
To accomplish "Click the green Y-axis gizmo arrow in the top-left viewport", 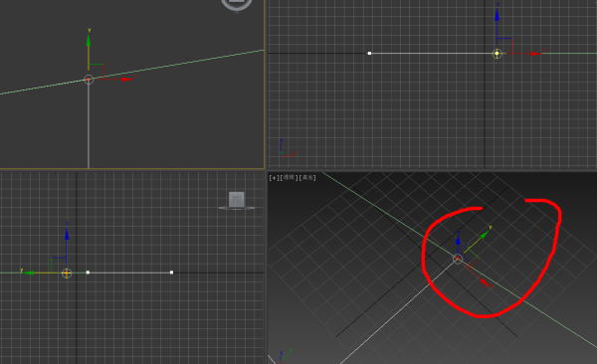I will 89,41.
